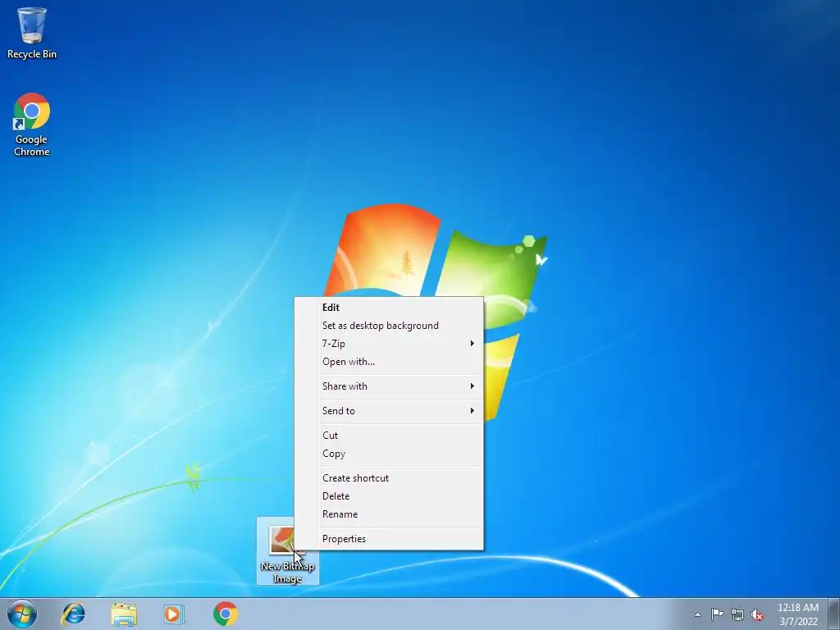Choose Open with... in the menu
This screenshot has width=840, height=630.
click(389, 362)
